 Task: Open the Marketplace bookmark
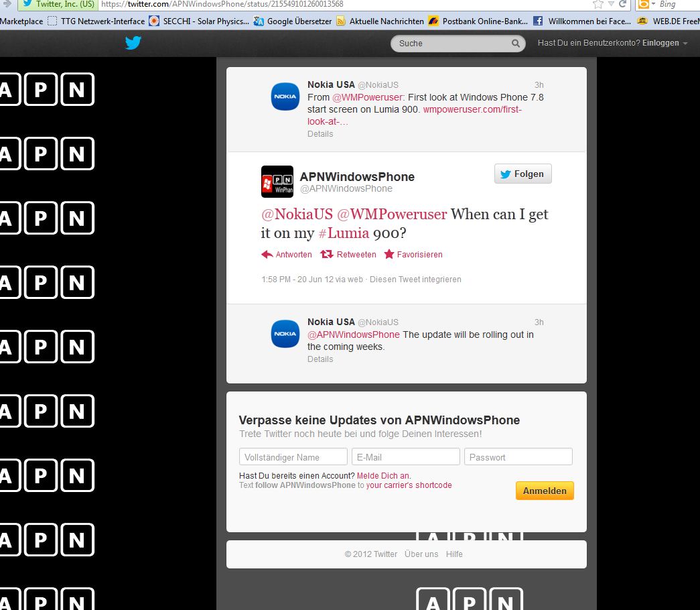coord(21,21)
